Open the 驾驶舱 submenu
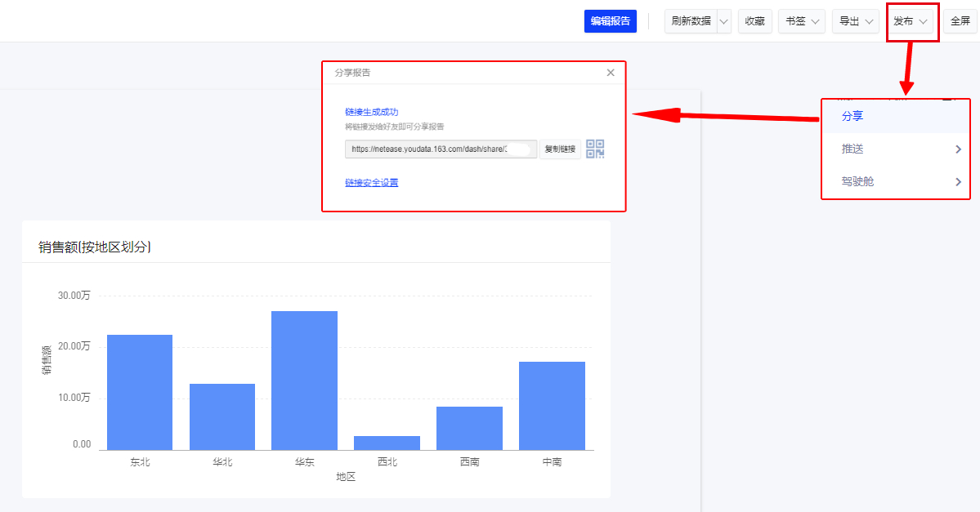980x512 pixels. (896, 181)
